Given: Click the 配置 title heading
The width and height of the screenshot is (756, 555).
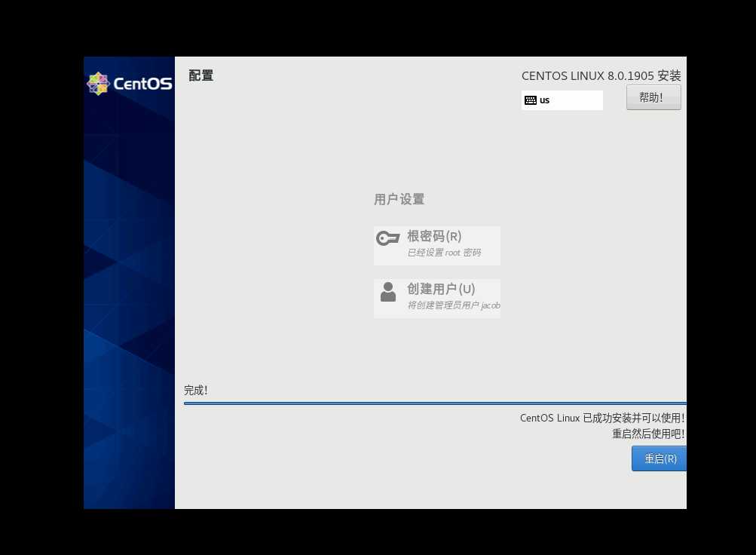Looking at the screenshot, I should pos(200,75).
